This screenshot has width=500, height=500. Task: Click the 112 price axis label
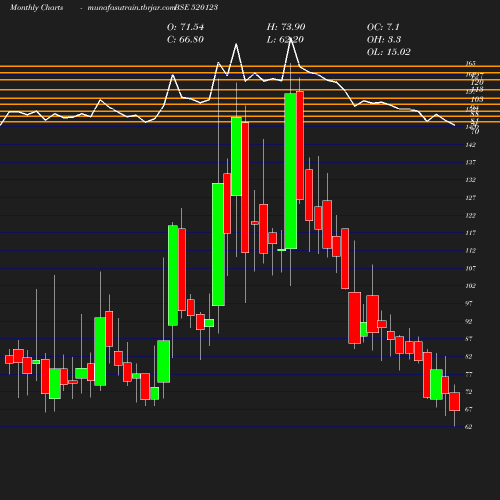471,250
